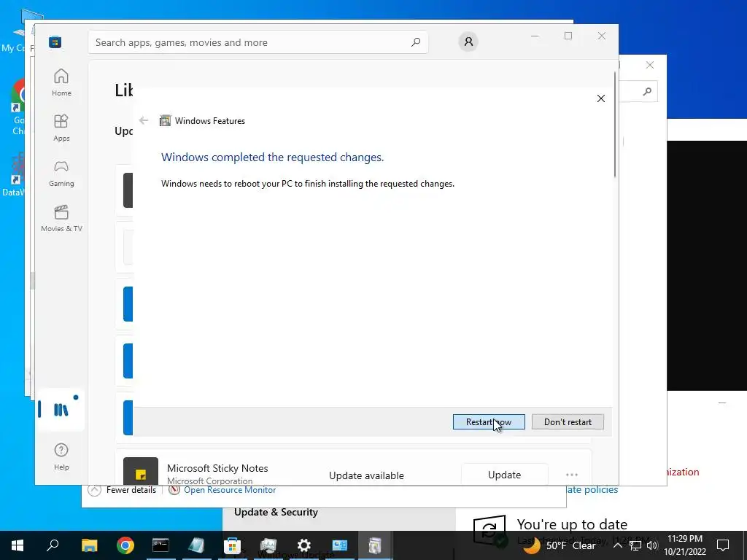The image size is (747, 560).
Task: Switch to Settings gear taskbar icon
Action: (304, 545)
